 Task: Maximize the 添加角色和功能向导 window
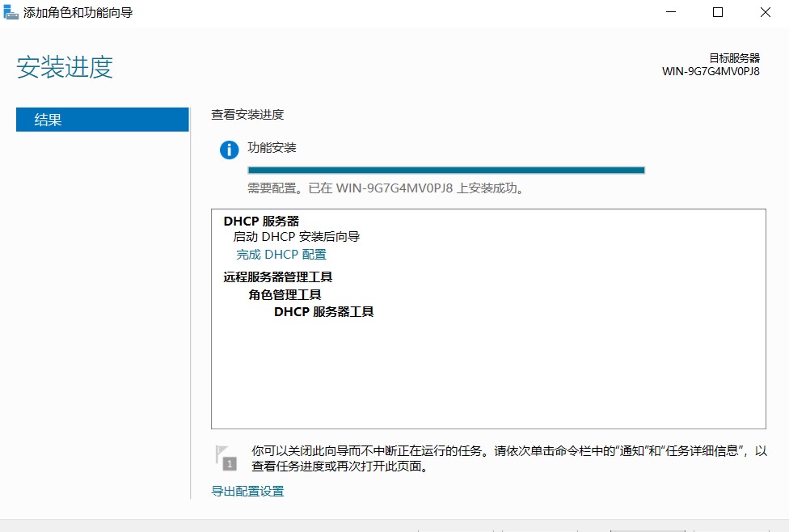(x=718, y=12)
